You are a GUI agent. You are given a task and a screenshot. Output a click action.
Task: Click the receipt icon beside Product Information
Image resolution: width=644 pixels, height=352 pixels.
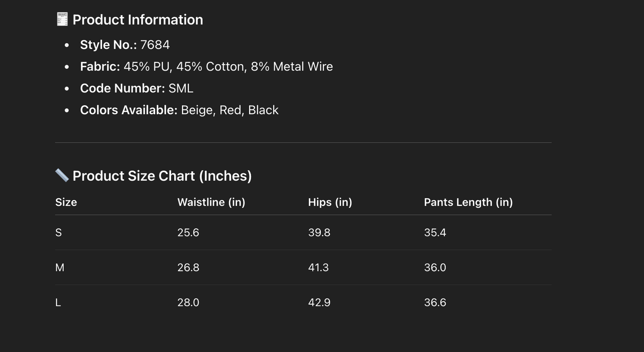coord(62,19)
